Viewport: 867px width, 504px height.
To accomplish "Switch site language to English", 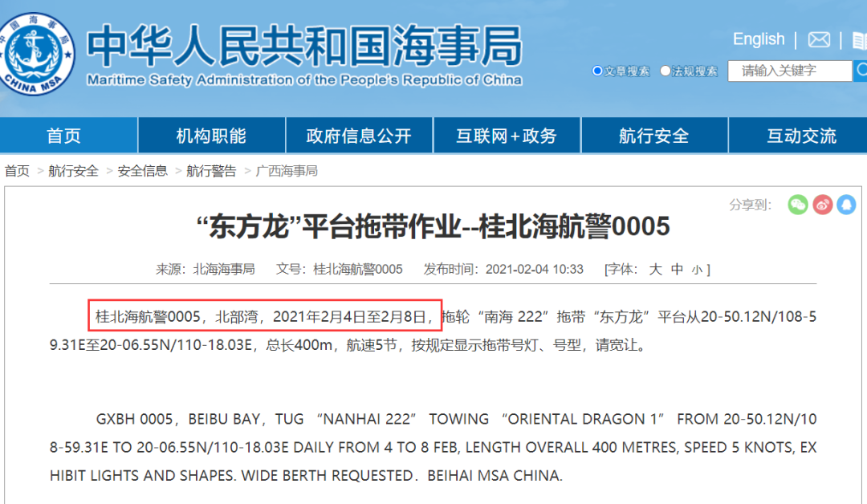I will 759,39.
